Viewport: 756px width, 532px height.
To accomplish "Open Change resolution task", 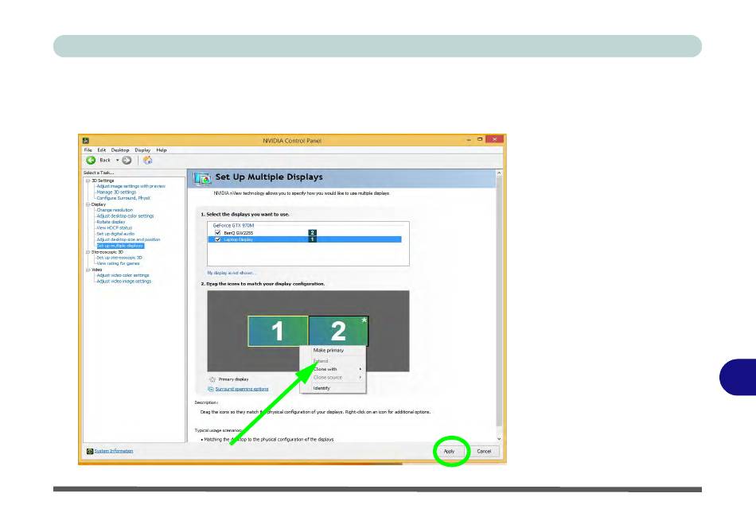I will 115,210.
